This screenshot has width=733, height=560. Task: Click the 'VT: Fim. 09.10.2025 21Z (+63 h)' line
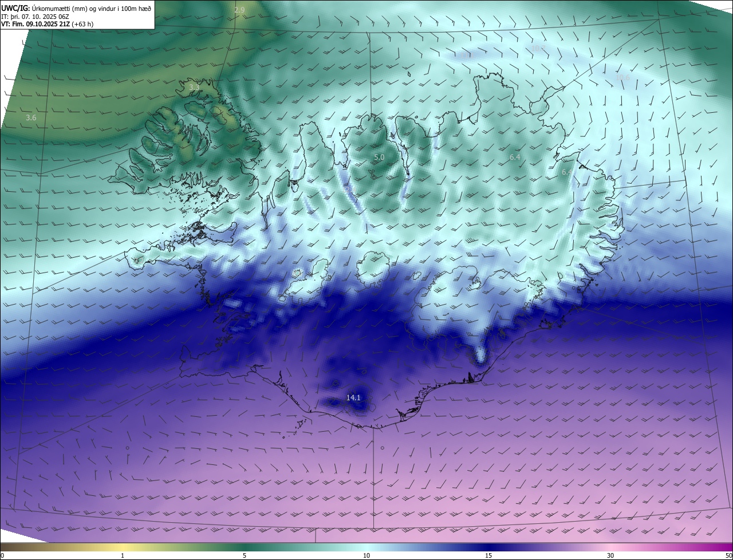48,24
